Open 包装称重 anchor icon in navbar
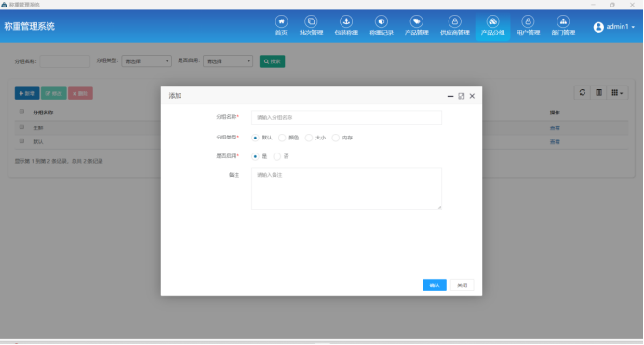Image resolution: width=644 pixels, height=345 pixels. tap(346, 26)
